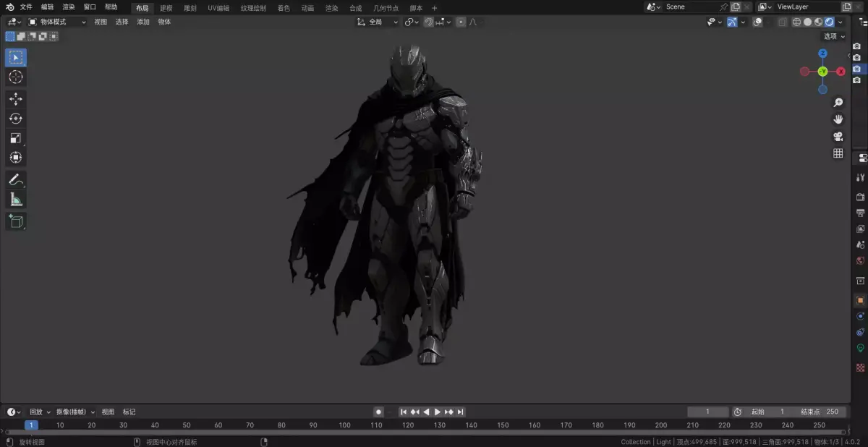Viewport: 868px width, 447px height.
Task: Switch orthographic/perspective grid icon
Action: tap(838, 153)
